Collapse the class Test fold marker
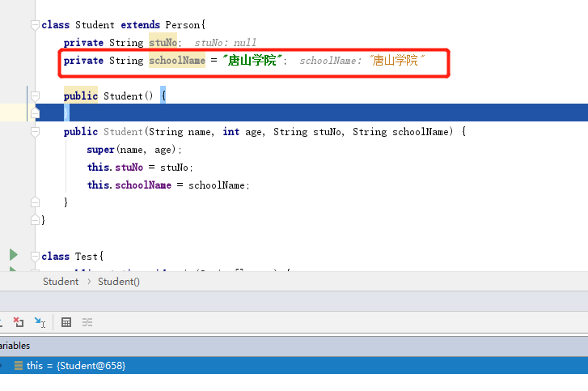 point(35,257)
